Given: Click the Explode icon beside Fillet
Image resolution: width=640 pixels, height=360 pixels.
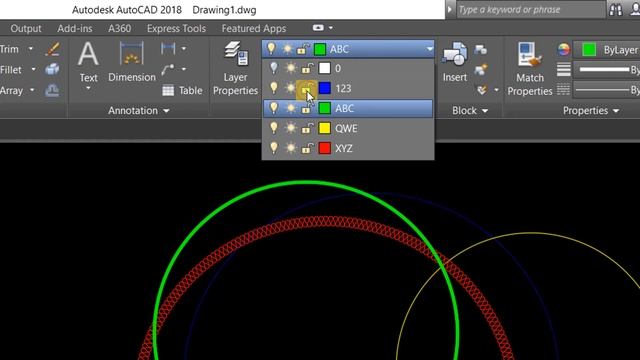Looking at the screenshot, I should 53,69.
